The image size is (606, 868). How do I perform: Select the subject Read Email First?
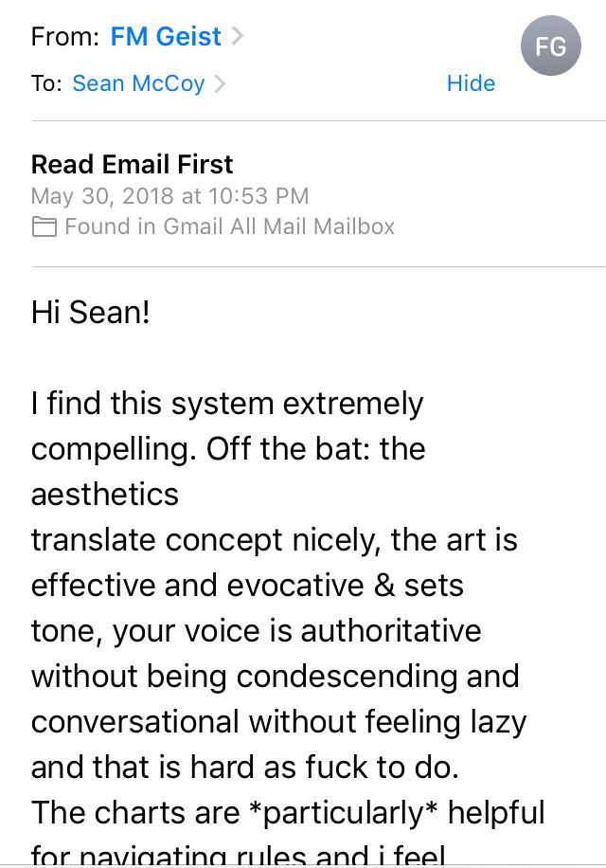click(x=133, y=165)
